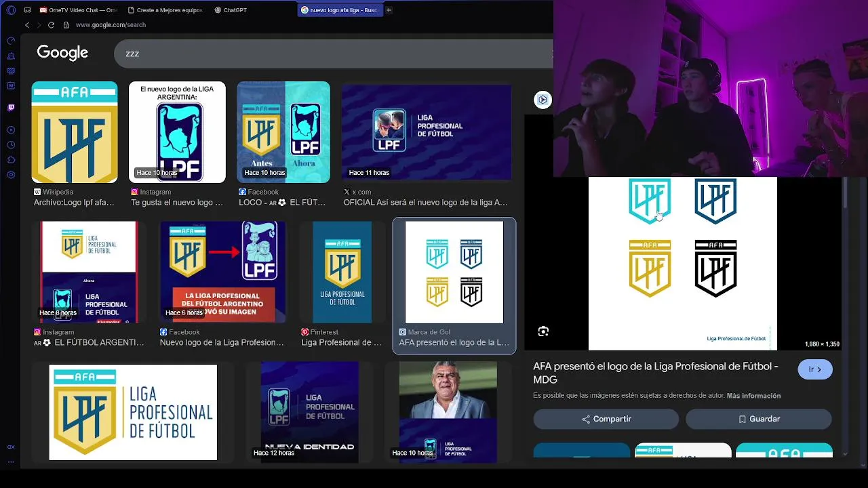
Task: Open the Wikipedia Archivo:Logo lpf afa result
Action: pos(75,202)
